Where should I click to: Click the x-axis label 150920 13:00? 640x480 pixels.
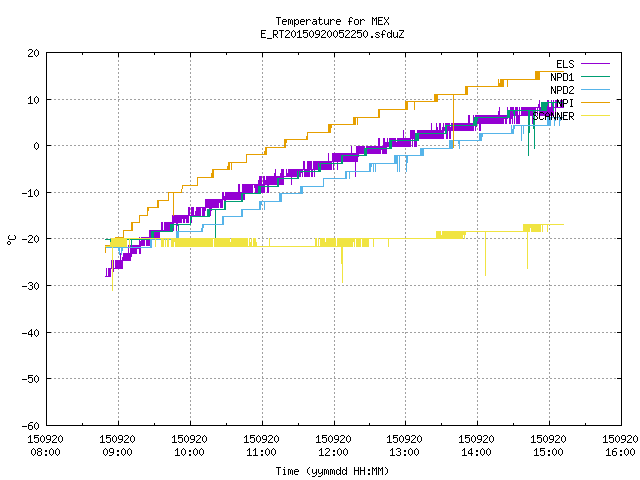click(404, 446)
